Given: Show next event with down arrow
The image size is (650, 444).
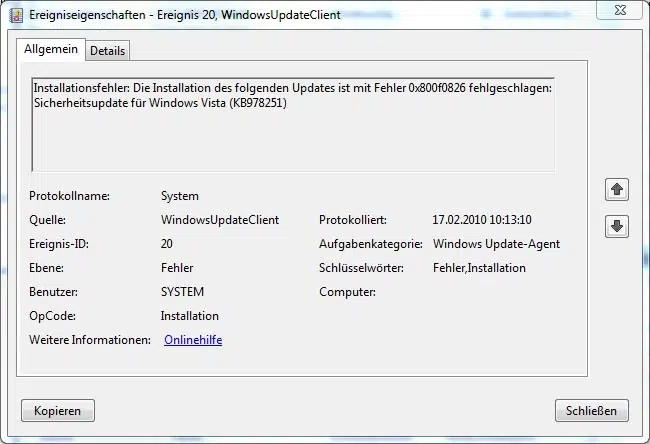Looking at the screenshot, I should tap(617, 226).
